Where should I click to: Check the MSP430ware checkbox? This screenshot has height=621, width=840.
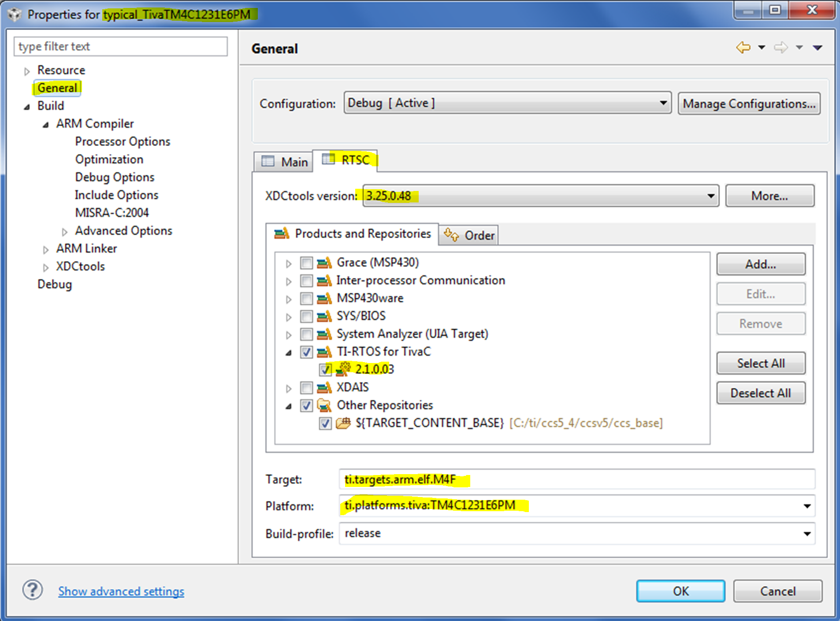[x=306, y=299]
